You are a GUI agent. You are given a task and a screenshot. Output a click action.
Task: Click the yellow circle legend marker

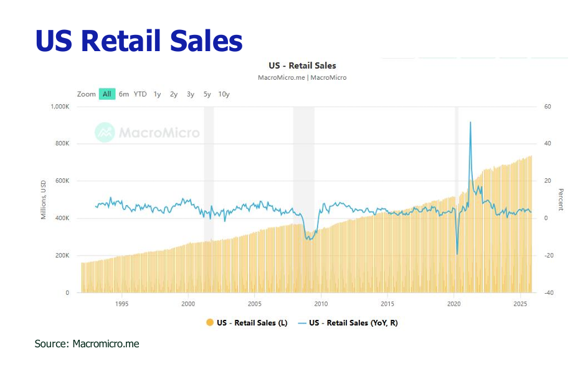[209, 323]
